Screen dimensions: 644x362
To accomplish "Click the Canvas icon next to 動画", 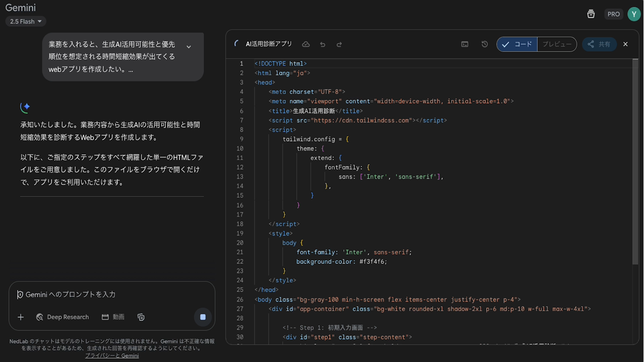I will click(141, 317).
